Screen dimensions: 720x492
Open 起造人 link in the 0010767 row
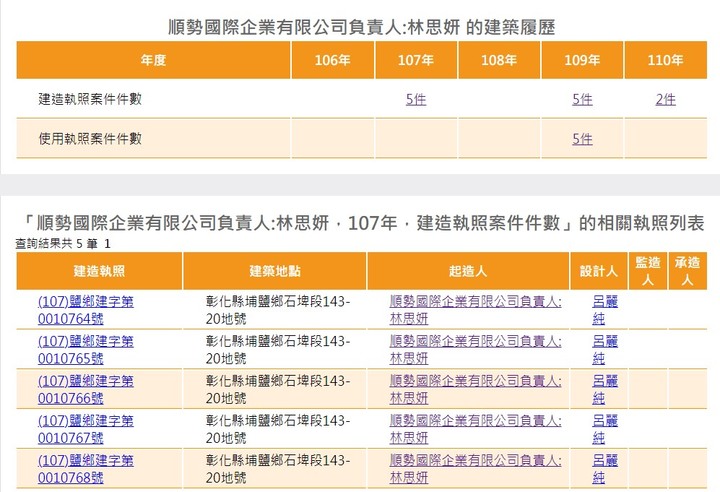coord(475,429)
